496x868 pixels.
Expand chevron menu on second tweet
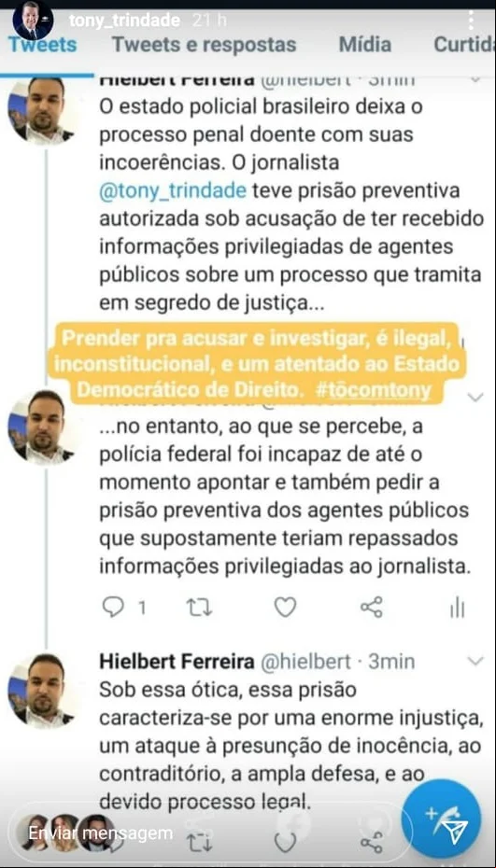click(475, 397)
